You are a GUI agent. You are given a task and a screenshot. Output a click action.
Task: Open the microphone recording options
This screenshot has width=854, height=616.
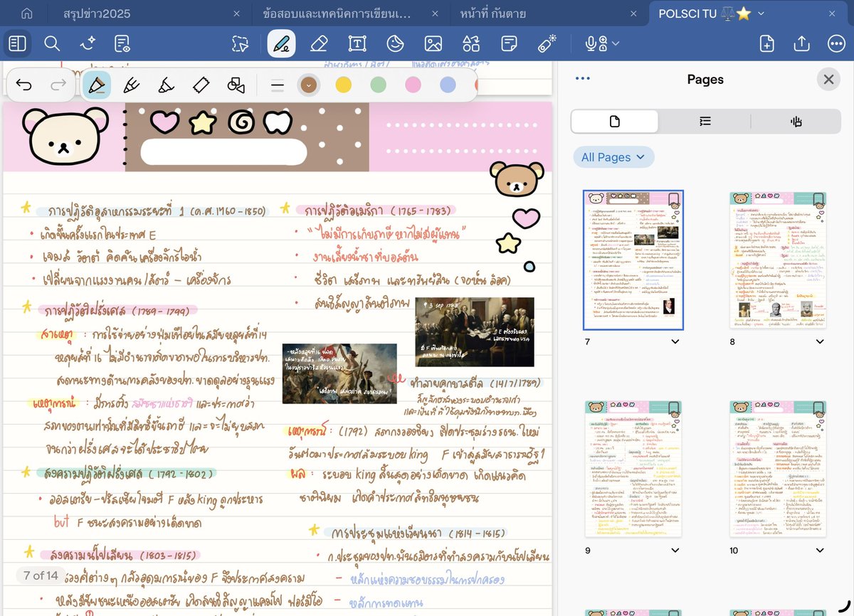click(x=601, y=44)
